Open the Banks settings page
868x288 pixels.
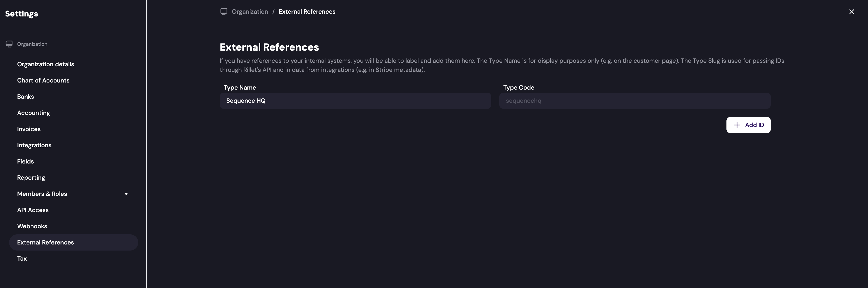(25, 96)
